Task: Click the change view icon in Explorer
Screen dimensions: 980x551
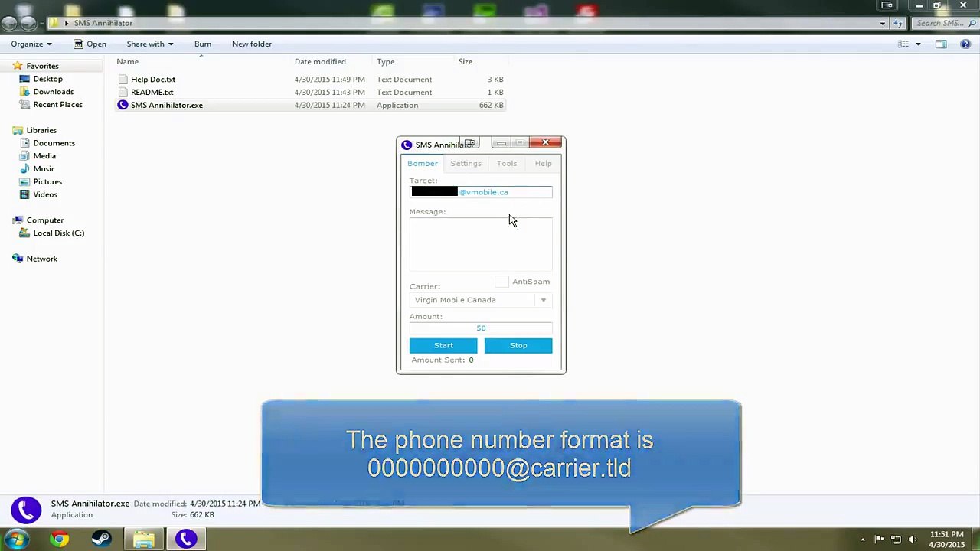Action: point(903,44)
